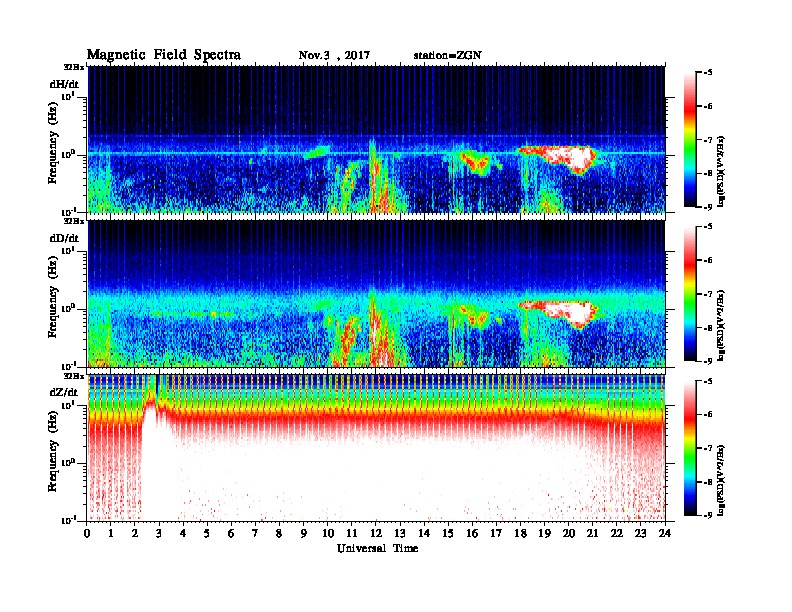
Task: Click the 15 hour label on time axis
Action: tap(449, 534)
